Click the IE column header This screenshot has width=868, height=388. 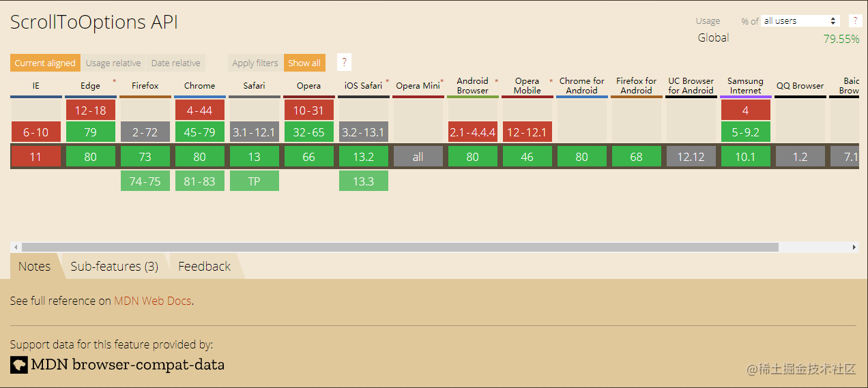click(x=35, y=86)
